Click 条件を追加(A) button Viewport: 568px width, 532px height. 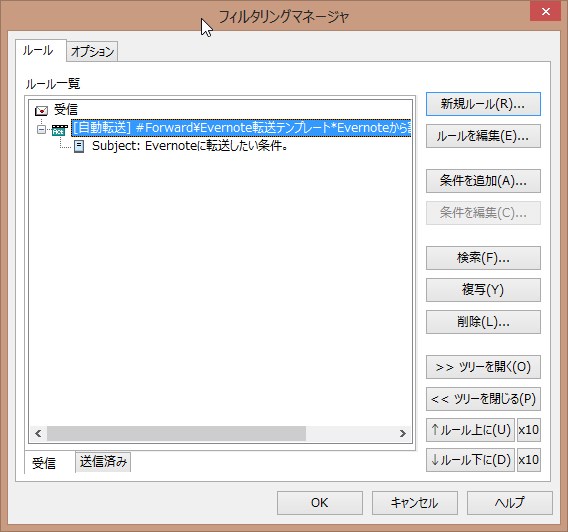pos(483,181)
